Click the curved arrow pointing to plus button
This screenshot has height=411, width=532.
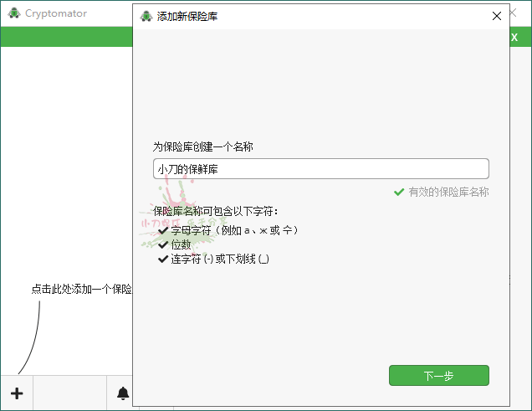(32, 335)
